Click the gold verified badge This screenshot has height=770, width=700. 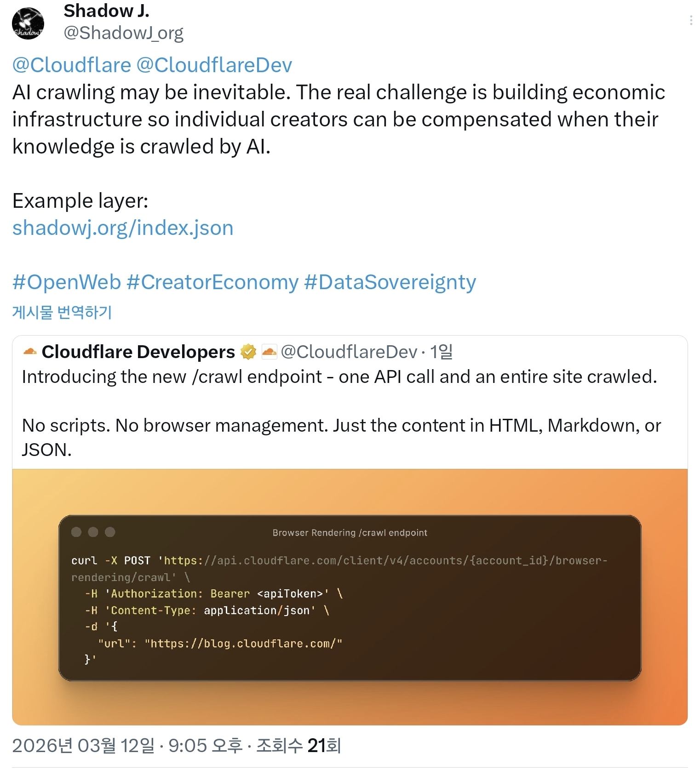pos(248,352)
